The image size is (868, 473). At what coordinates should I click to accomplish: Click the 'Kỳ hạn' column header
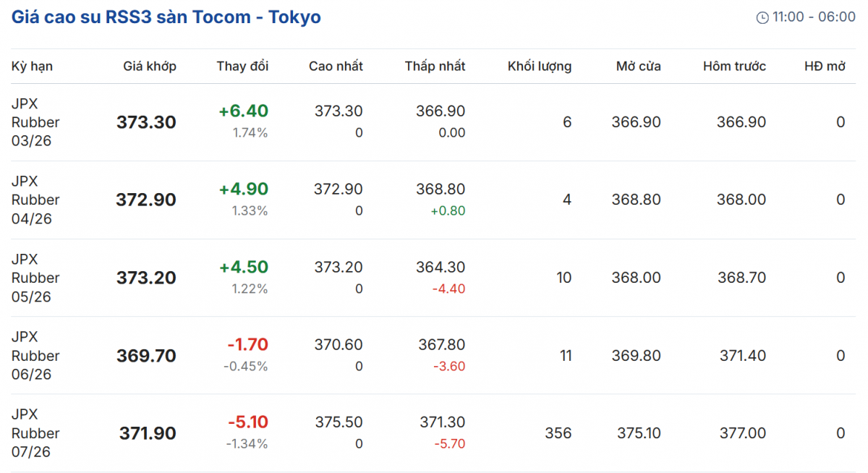click(32, 67)
